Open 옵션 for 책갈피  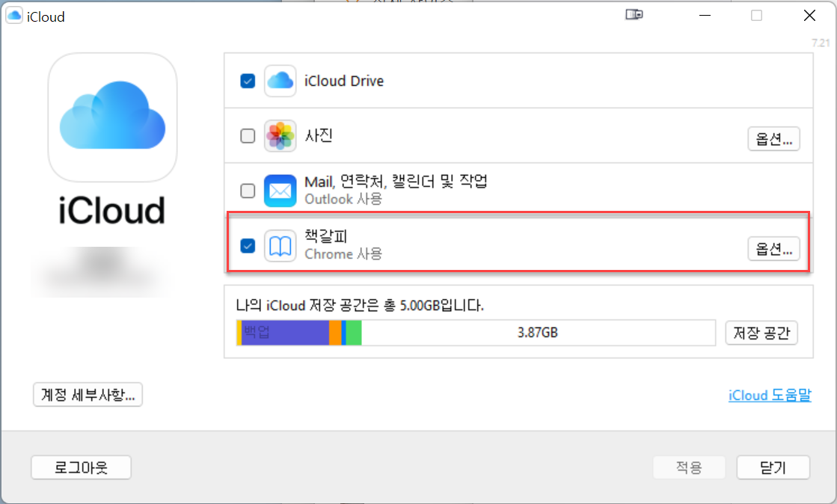tap(773, 249)
